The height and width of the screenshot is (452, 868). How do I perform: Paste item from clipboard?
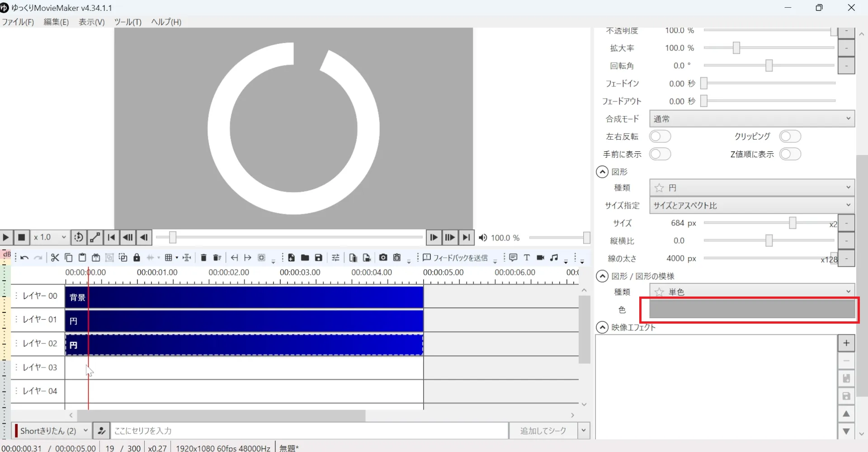(82, 258)
